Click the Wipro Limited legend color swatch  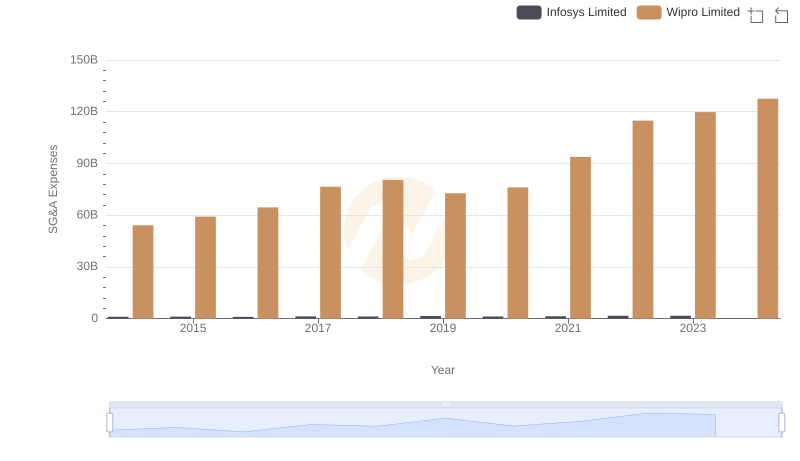tap(649, 12)
